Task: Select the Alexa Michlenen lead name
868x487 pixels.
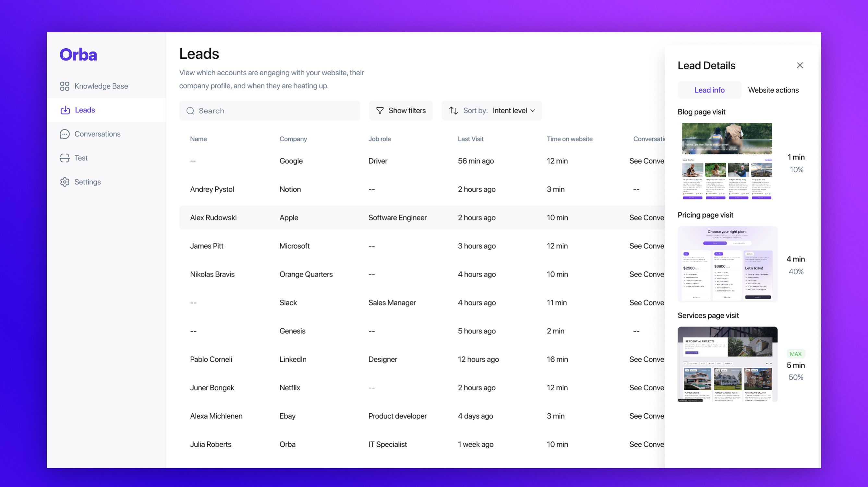Action: 216,416
